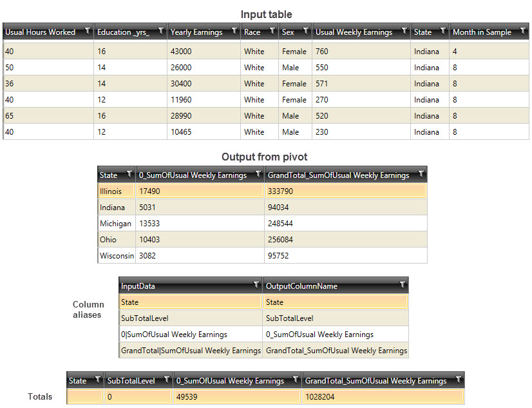Screen dimensions: 532x408
Task: Select GrandTotal|SumOfUsual Weekly Earnings alias input
Action: (190, 351)
